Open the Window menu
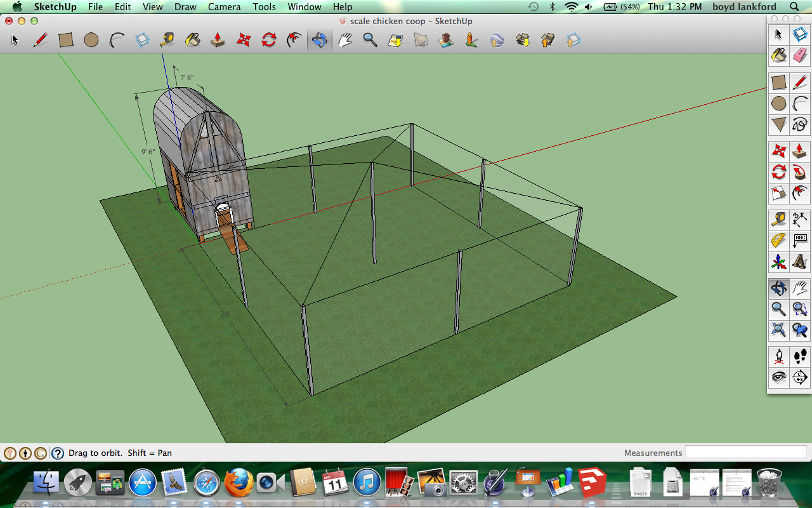812x508 pixels. pos(304,7)
